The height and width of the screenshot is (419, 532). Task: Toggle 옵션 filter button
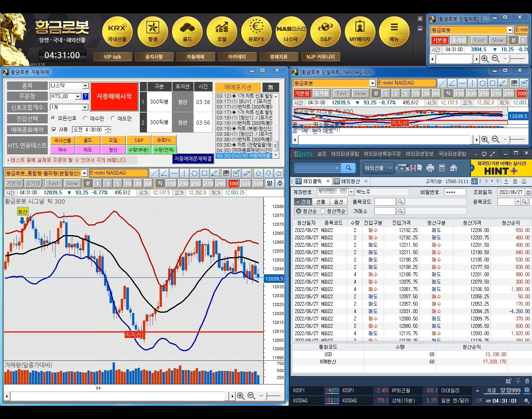[338, 202]
